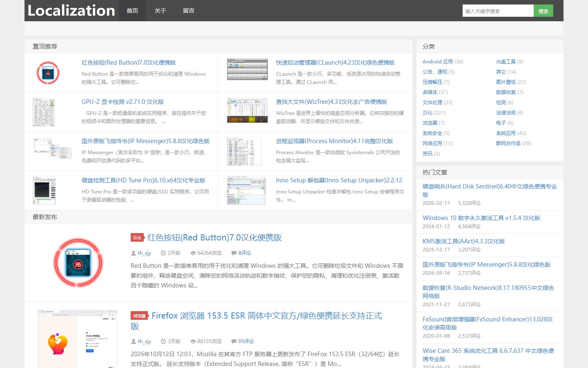Open the Firefox 153.5 ESR post title
588x368 pixels.
click(x=256, y=321)
